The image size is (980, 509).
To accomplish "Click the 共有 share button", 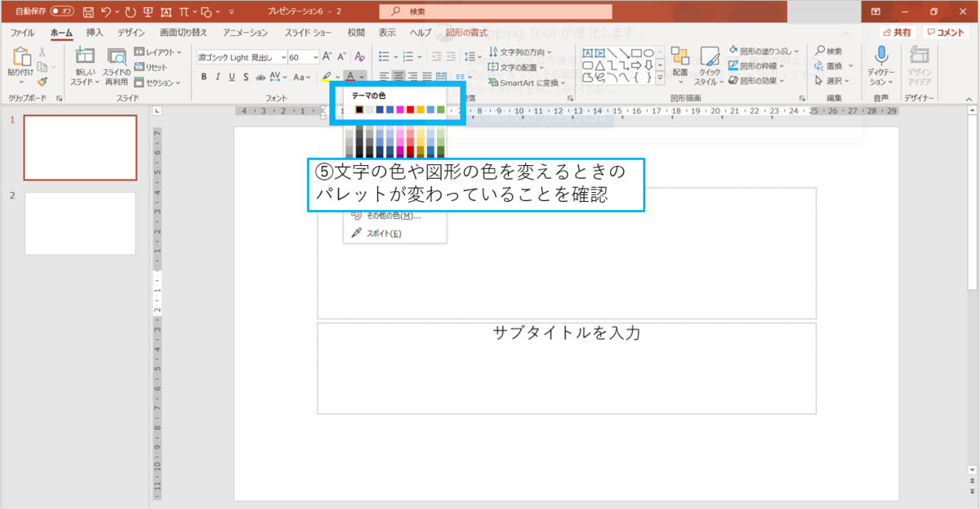I will click(x=898, y=33).
